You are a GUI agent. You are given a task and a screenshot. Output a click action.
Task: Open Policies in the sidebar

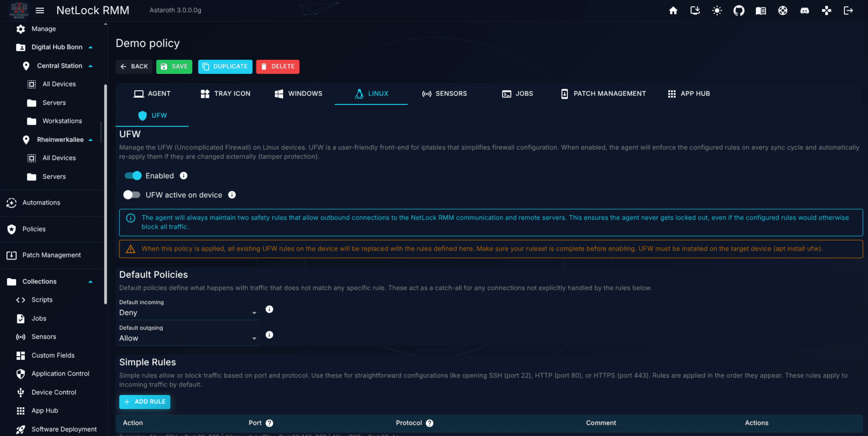[x=34, y=229]
